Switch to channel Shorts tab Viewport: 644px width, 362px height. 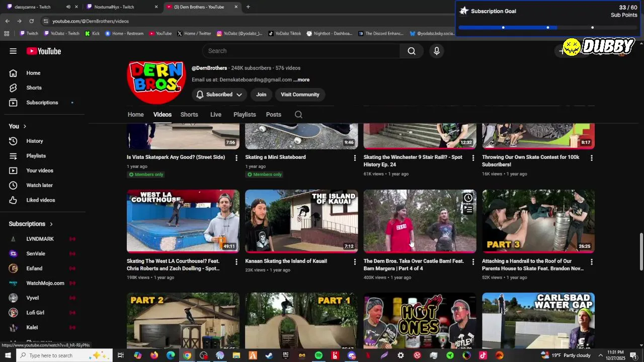[x=189, y=115]
